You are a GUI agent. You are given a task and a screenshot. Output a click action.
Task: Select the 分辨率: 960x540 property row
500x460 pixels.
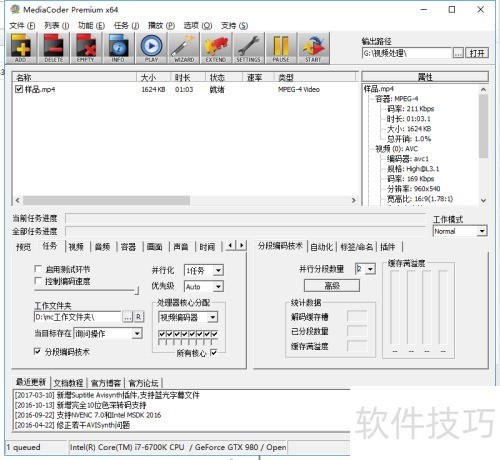413,189
